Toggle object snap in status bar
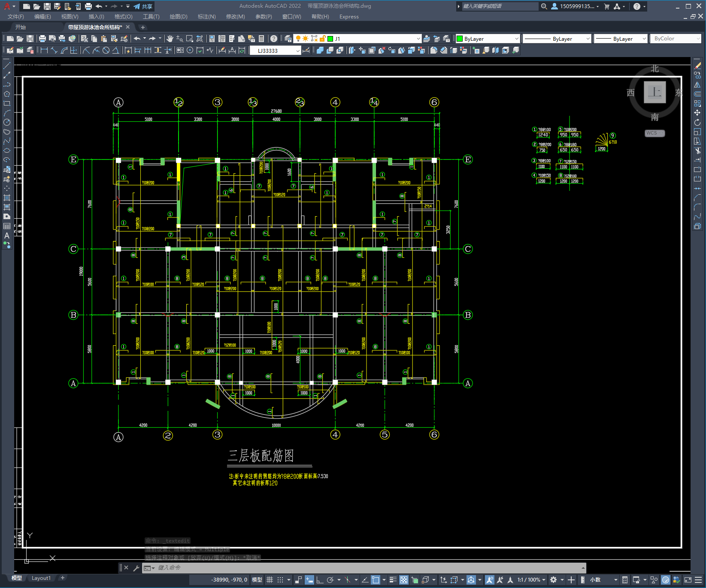Image resolution: width=706 pixels, height=588 pixels. click(x=376, y=580)
